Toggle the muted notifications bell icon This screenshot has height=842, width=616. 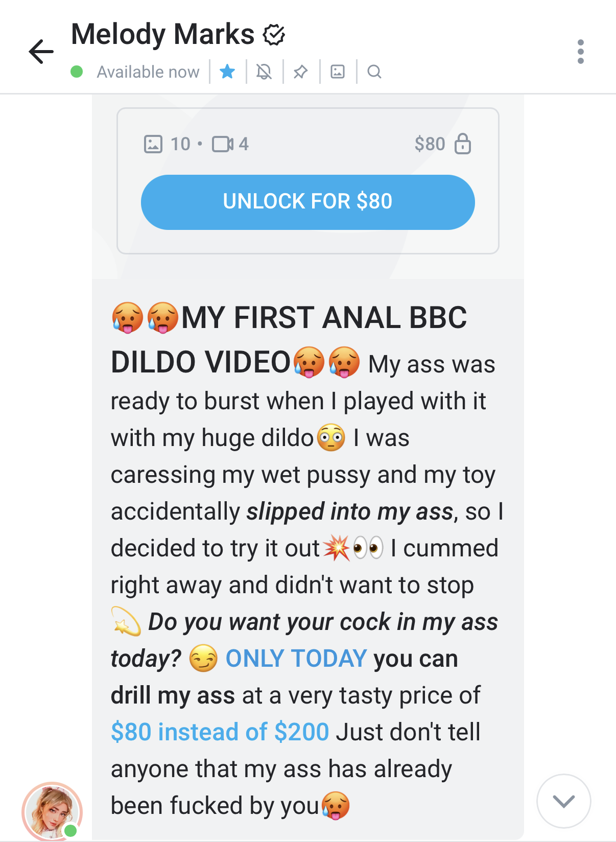(264, 72)
